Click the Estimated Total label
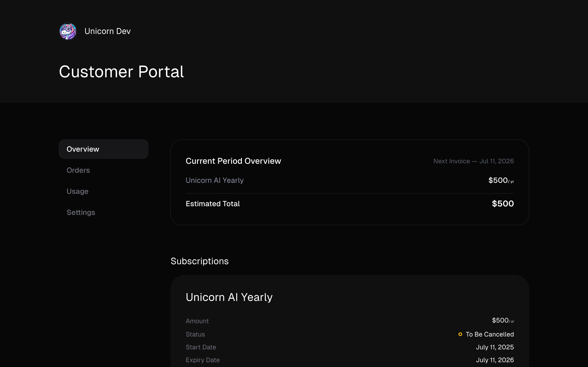Image resolution: width=588 pixels, height=367 pixels. point(213,204)
